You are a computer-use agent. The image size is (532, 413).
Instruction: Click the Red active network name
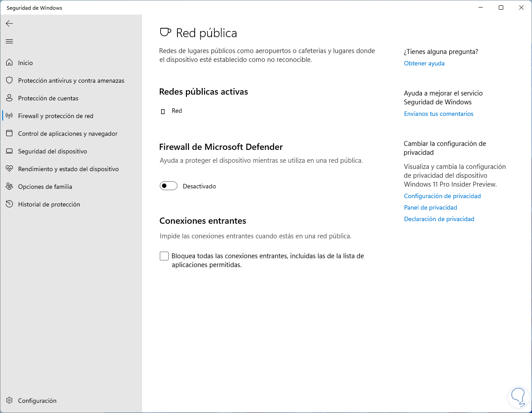click(177, 111)
